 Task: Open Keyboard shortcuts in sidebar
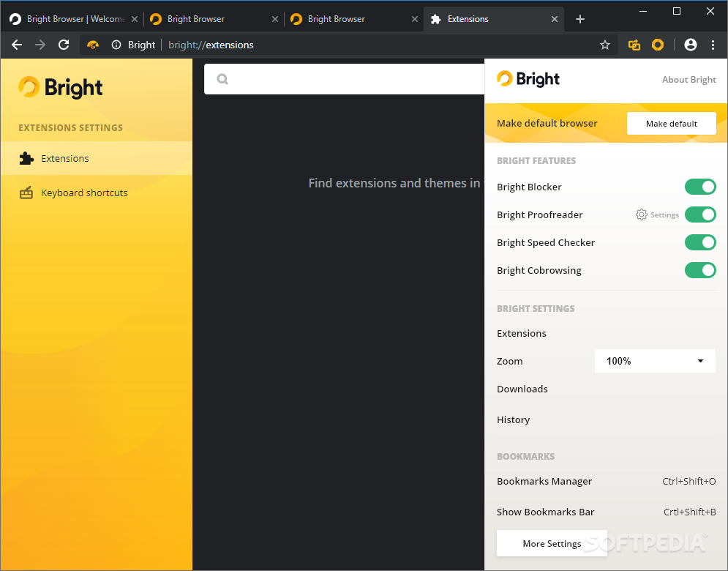[x=96, y=193]
